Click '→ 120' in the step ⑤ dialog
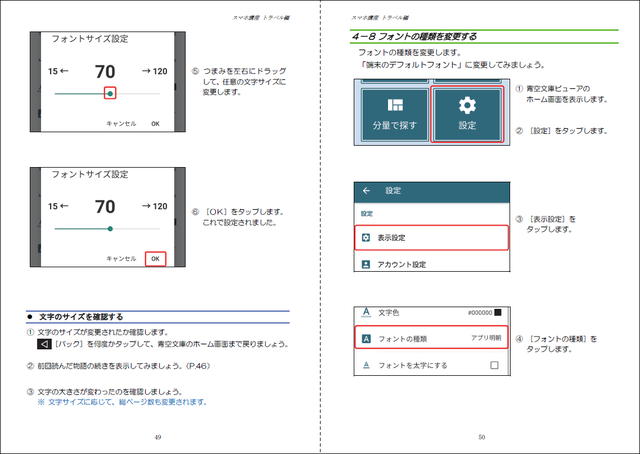The width and height of the screenshot is (640, 454). point(154,71)
